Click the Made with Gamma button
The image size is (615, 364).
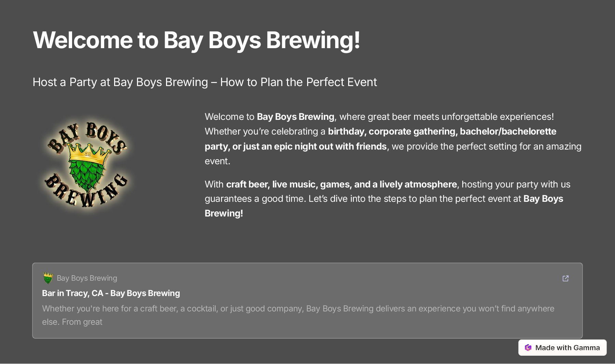coord(562,348)
